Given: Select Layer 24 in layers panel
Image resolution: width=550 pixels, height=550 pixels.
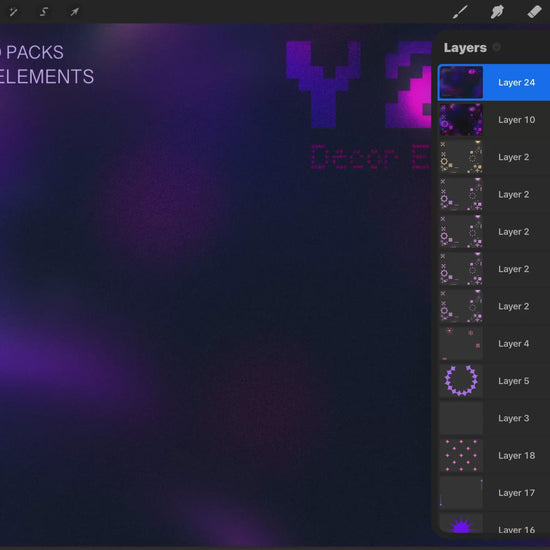Looking at the screenshot, I should (x=494, y=82).
